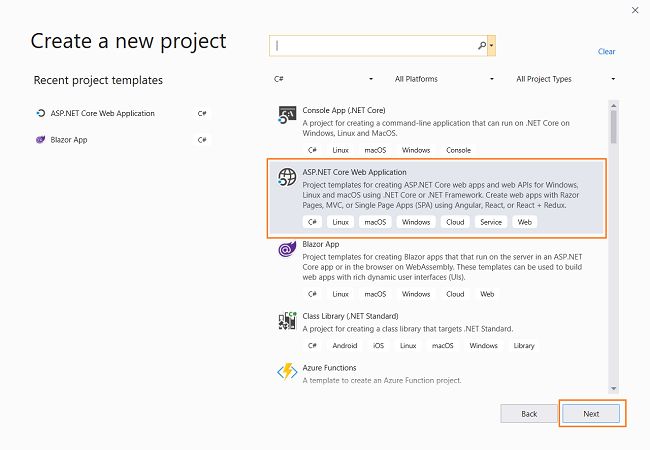Click C# label beside recent ASP.NET Core template
The image size is (650, 450).
[x=202, y=114]
